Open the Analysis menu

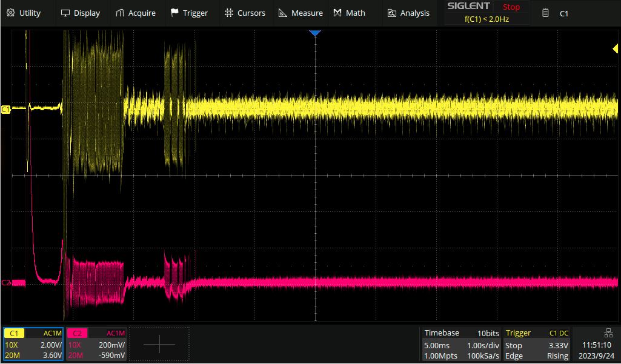[408, 13]
